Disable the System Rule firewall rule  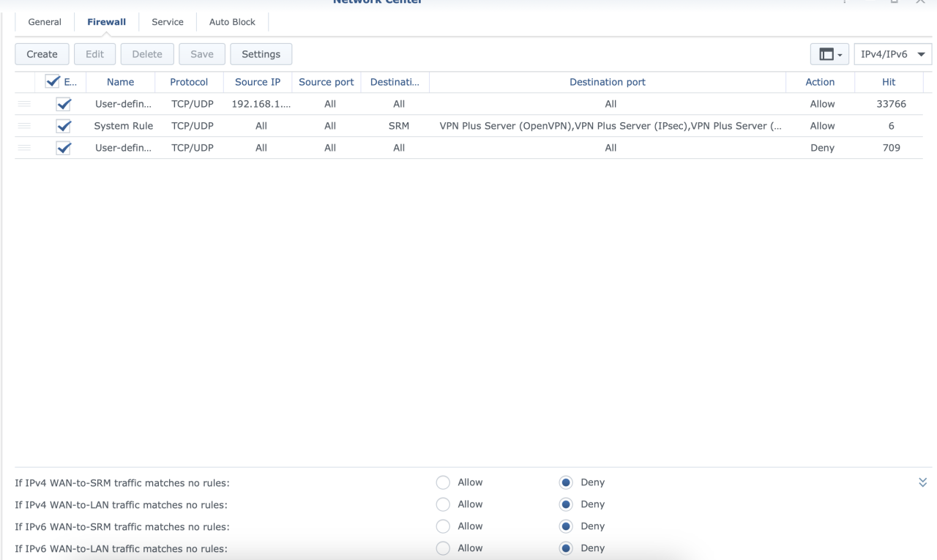[x=63, y=125]
